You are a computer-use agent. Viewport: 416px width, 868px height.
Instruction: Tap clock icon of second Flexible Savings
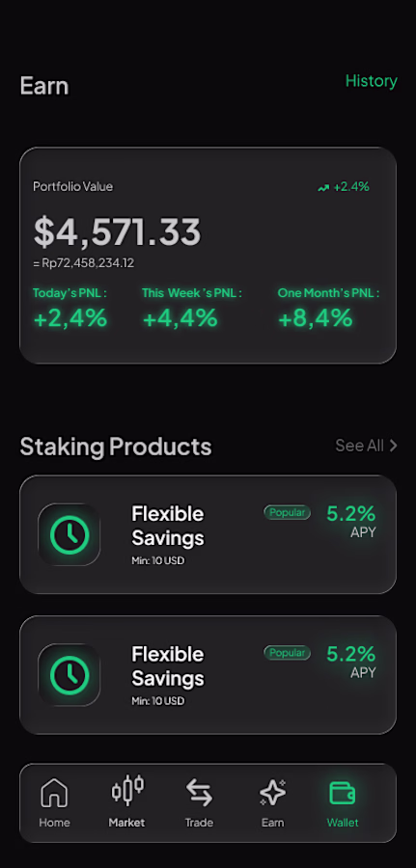pyautogui.click(x=69, y=675)
